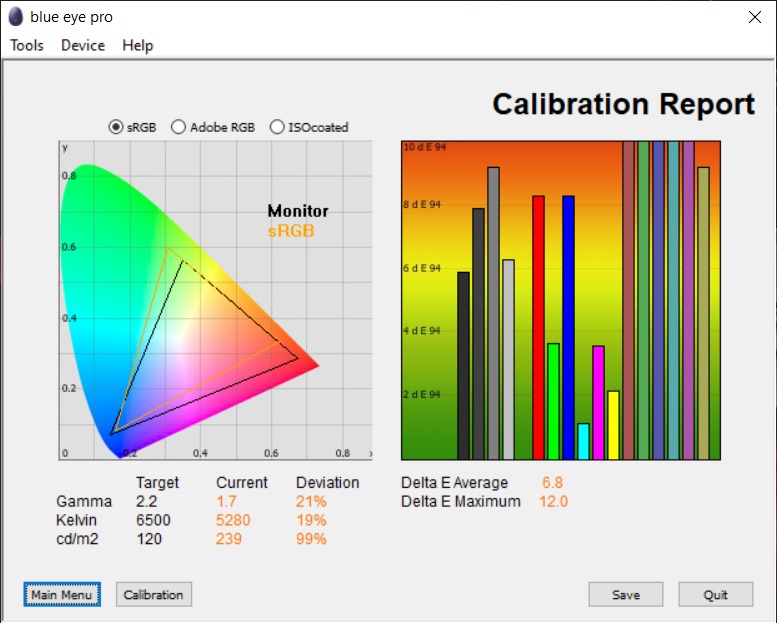The height and width of the screenshot is (623, 777).
Task: Select the sRGB radio button
Action: pos(116,127)
